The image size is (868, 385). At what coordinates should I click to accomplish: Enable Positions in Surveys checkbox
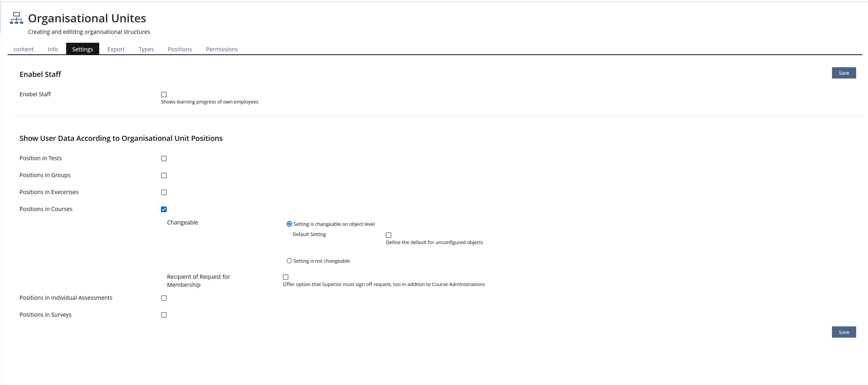point(164,315)
